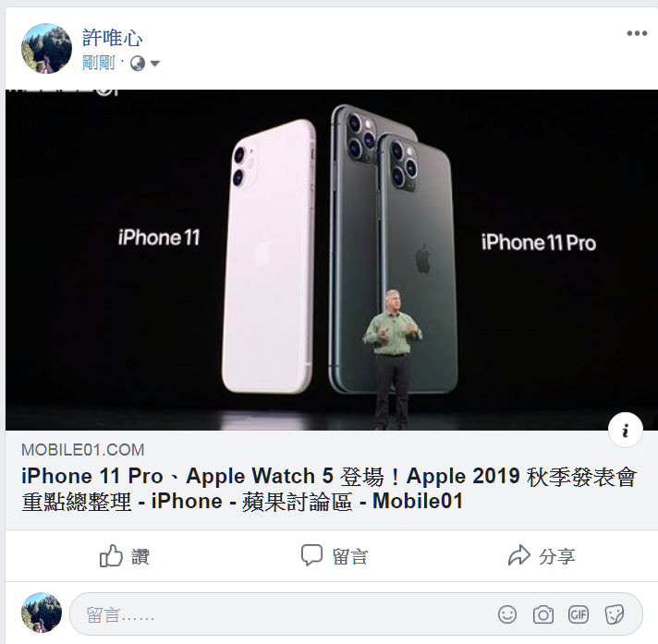Open the sticker picker icon
Viewport: 658px width, 644px height.
click(615, 615)
